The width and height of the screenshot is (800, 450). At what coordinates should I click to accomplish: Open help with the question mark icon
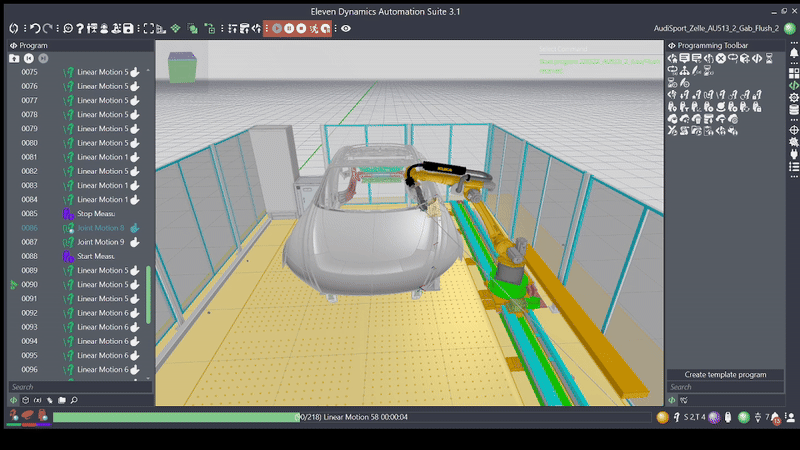[80, 29]
